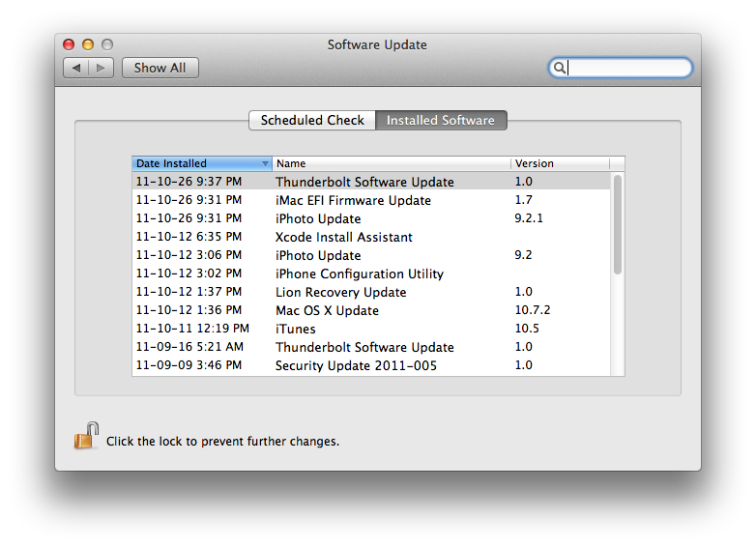The height and width of the screenshot is (547, 756).
Task: Select the Thunderbolt Software Update 9:37 PM row
Action: [x=371, y=182]
